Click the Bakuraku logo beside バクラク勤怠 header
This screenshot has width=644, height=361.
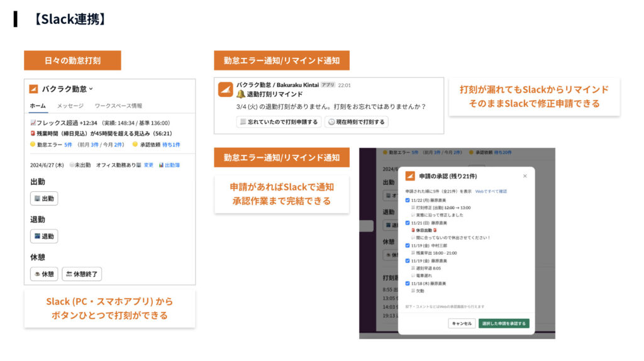pyautogui.click(x=34, y=89)
